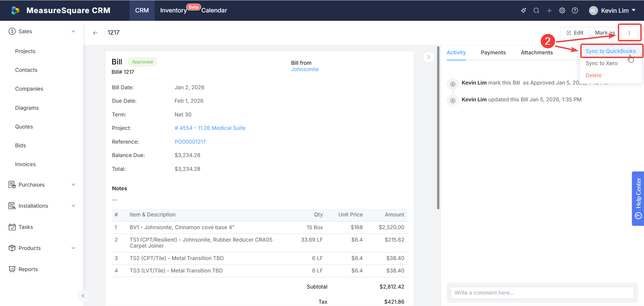644x306 pixels.
Task: Click the approved activity entry icon
Action: pyautogui.click(x=453, y=84)
